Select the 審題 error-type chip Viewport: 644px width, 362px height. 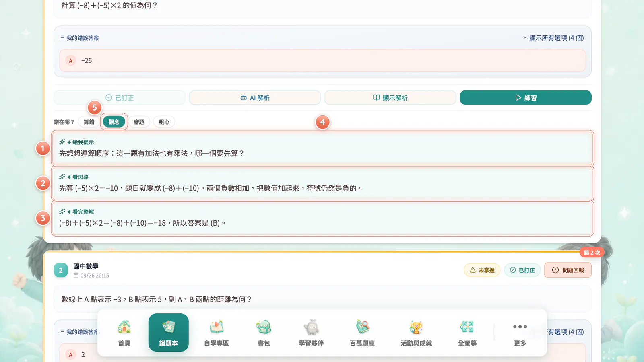pos(139,122)
